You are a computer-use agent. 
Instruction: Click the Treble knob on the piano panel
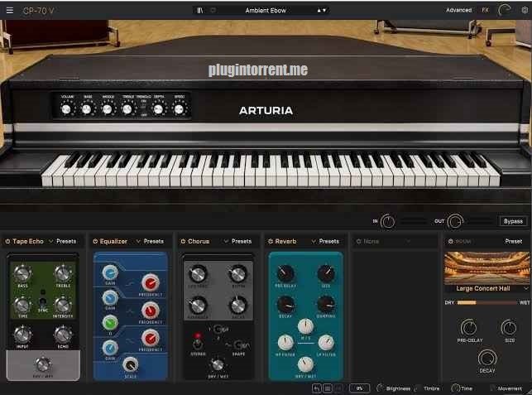127,109
